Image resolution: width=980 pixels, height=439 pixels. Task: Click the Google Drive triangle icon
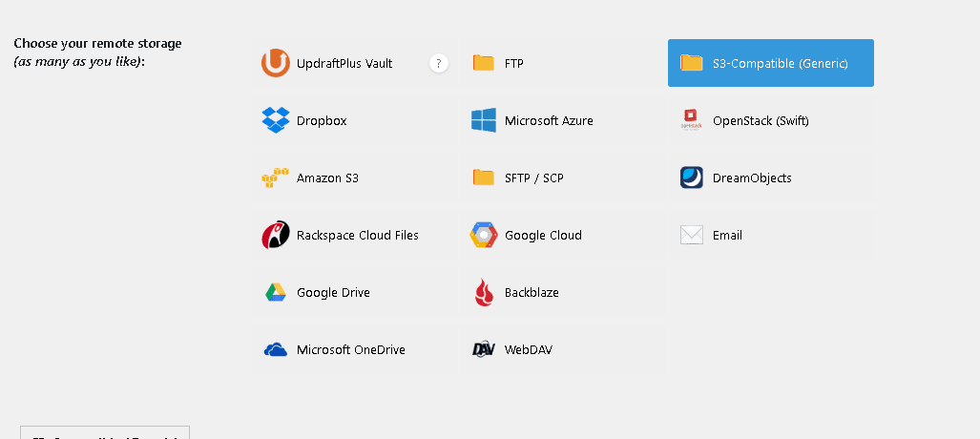(276, 292)
